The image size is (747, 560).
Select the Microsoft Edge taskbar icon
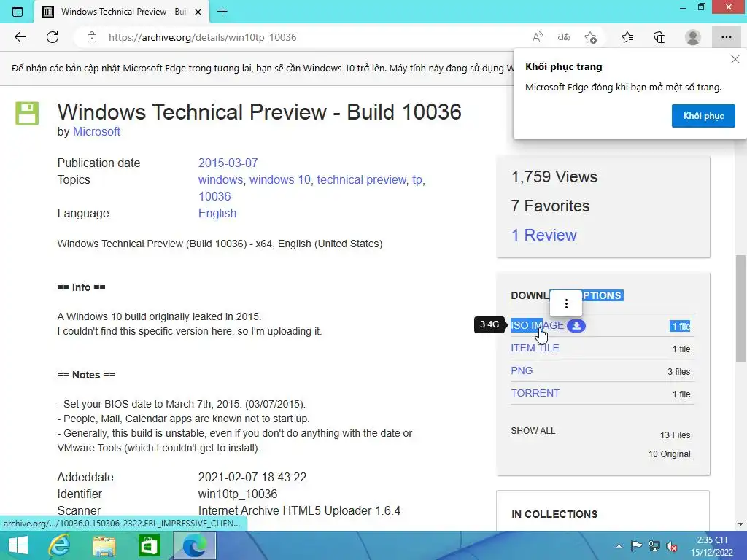click(x=194, y=545)
